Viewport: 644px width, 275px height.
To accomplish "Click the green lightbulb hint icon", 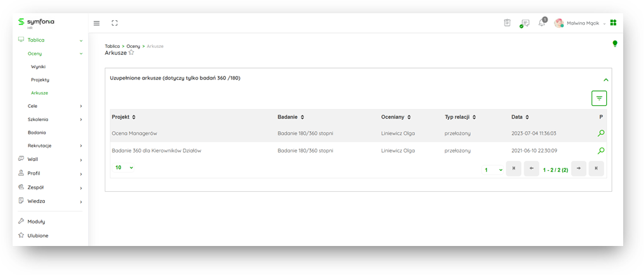I will click(x=615, y=44).
